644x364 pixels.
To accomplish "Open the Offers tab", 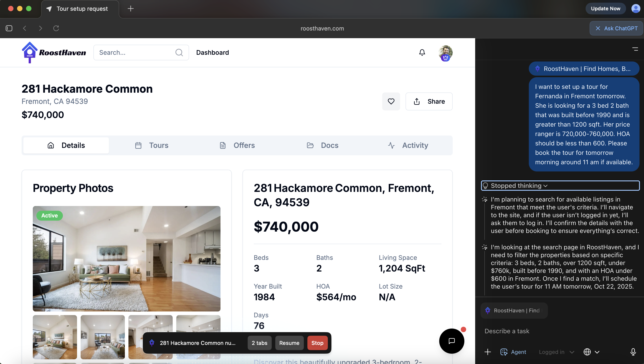I will pos(237,145).
